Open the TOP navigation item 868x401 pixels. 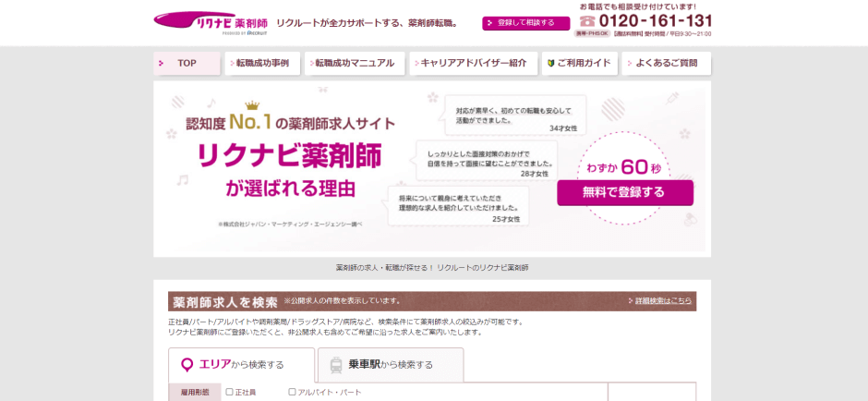click(187, 63)
